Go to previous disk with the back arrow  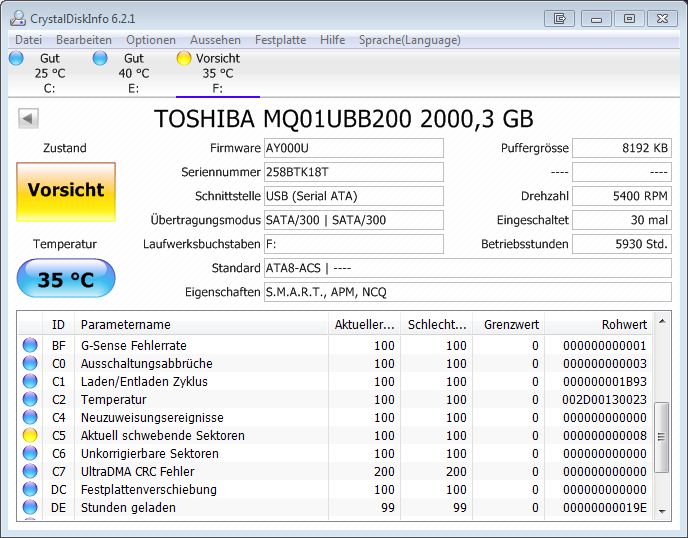point(29,118)
